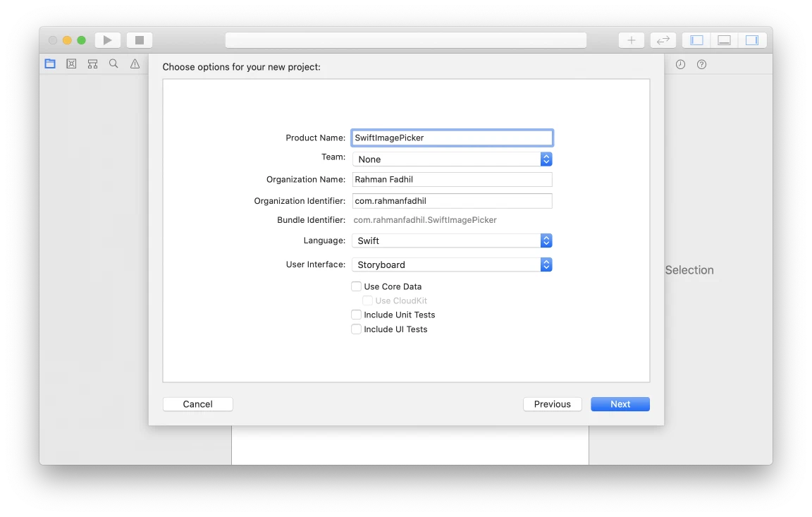Click the Previous button
812x517 pixels.
(553, 404)
